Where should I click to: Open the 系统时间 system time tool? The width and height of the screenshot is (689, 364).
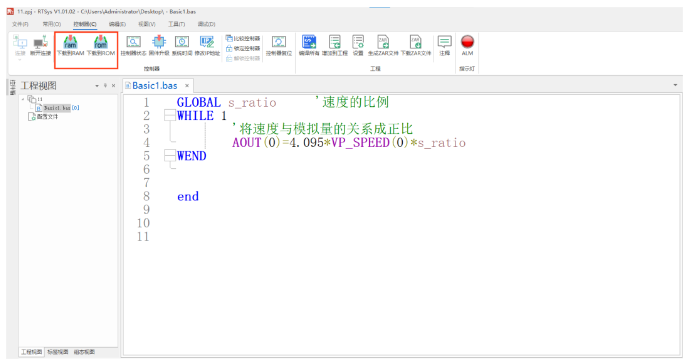[x=181, y=46]
